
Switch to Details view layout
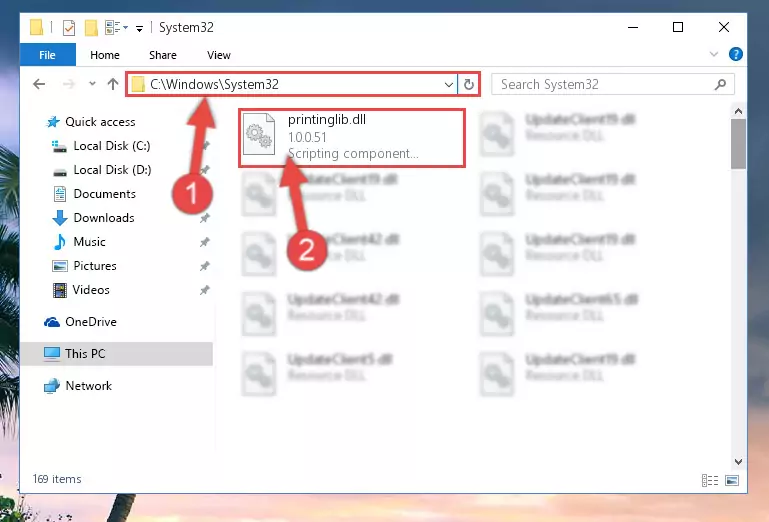(x=710, y=480)
